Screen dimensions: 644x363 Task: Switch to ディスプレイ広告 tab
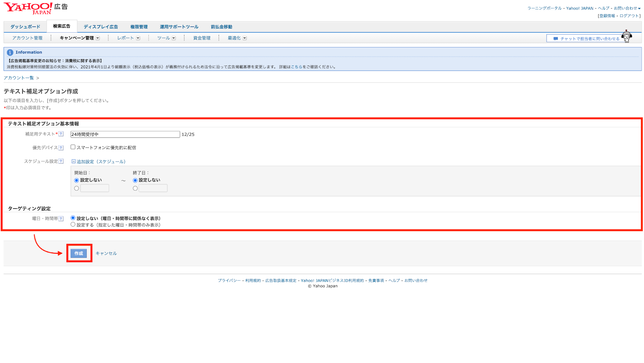point(101,27)
